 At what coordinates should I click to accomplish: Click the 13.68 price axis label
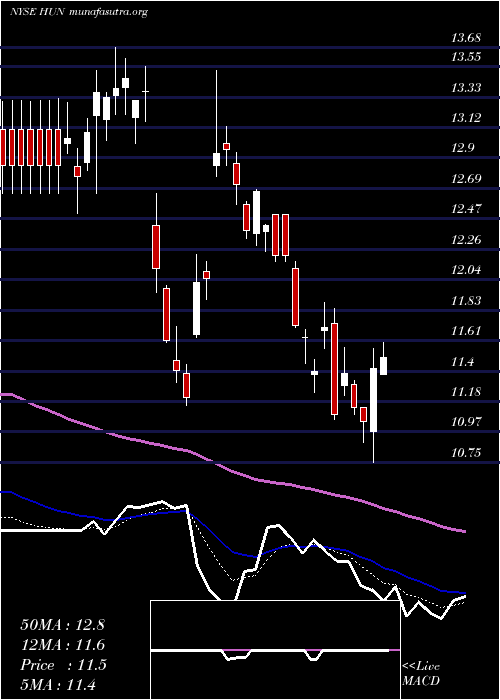coord(466,38)
